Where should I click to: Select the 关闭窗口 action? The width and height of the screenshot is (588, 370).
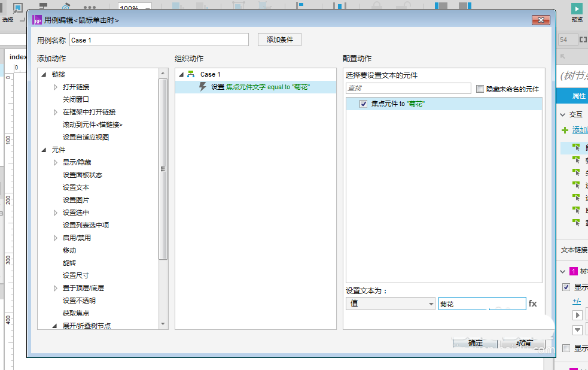click(76, 99)
